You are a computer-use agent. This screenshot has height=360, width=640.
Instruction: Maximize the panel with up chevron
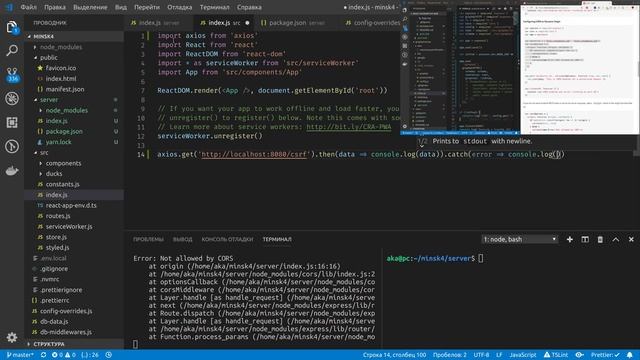click(616, 239)
